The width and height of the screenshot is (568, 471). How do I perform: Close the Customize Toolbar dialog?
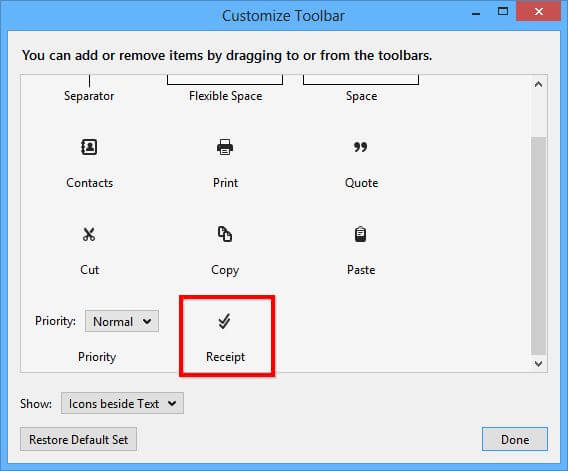click(539, 12)
